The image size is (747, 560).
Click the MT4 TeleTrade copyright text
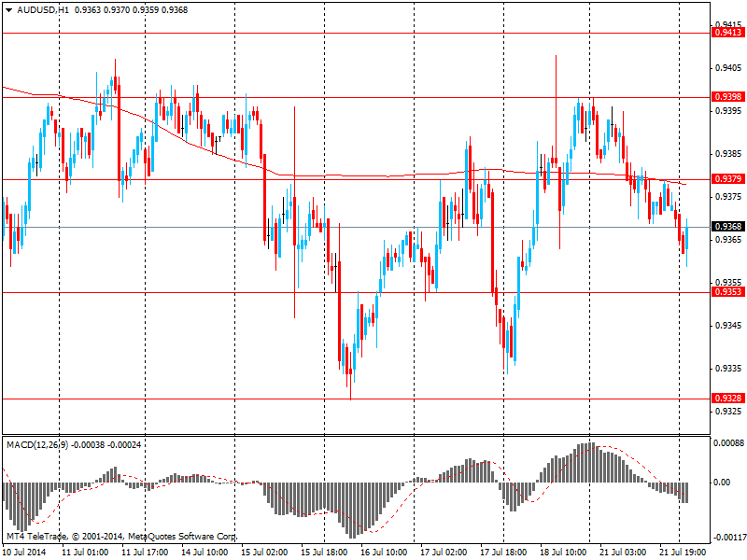tap(121, 537)
